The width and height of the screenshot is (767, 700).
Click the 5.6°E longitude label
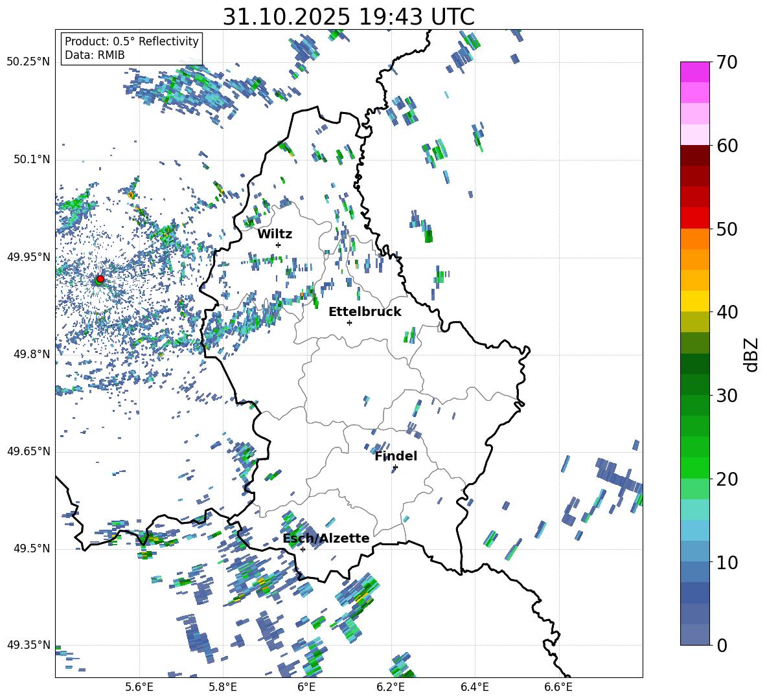click(139, 687)
